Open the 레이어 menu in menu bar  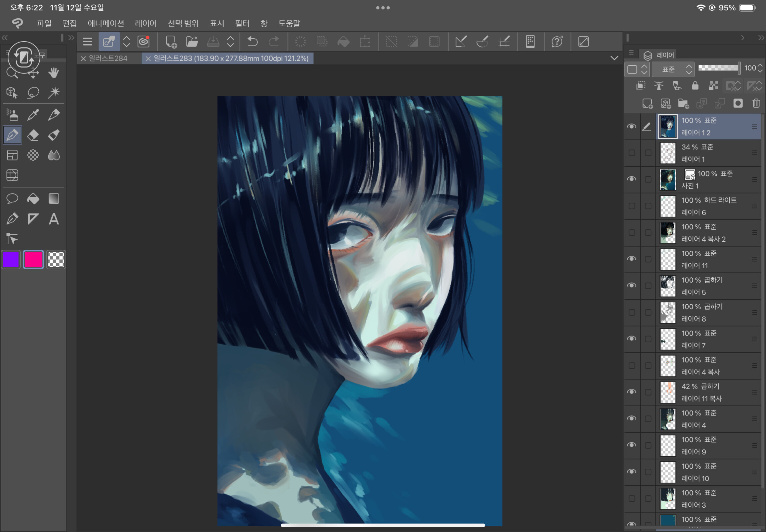click(x=146, y=23)
